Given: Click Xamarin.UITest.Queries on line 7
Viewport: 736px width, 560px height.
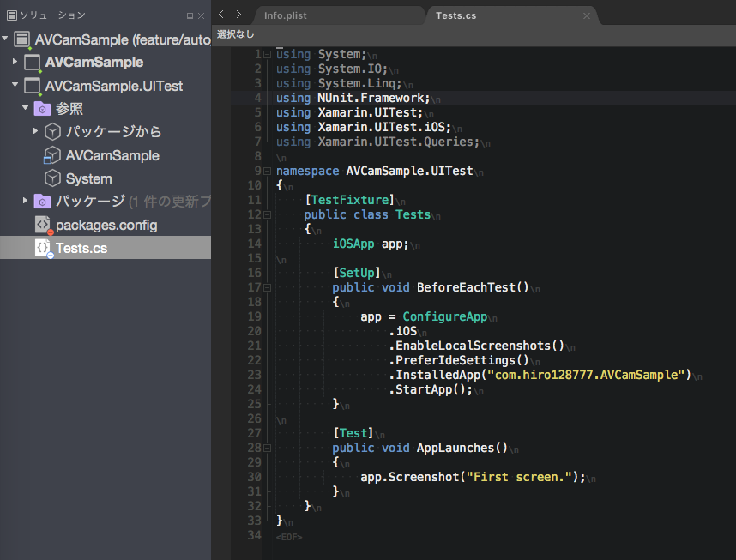Looking at the screenshot, I should click(395, 142).
